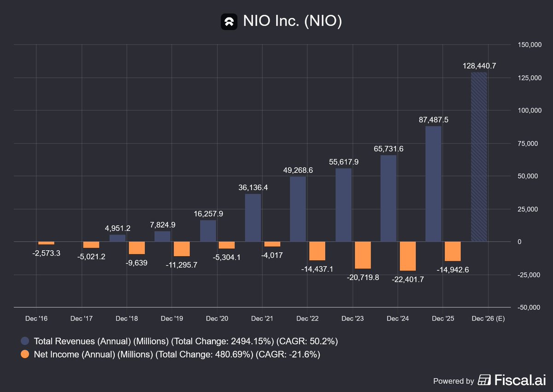Click the Dec '26 (E) axis label

(488, 318)
